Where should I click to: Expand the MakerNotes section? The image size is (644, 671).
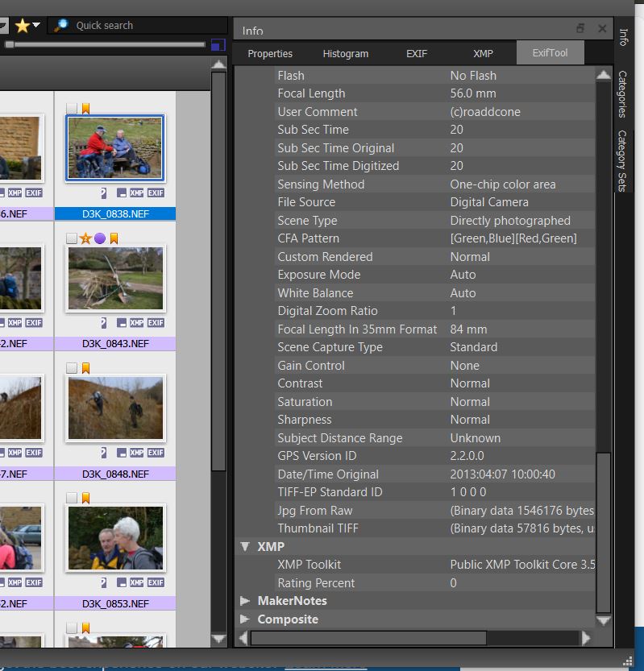pos(245,601)
